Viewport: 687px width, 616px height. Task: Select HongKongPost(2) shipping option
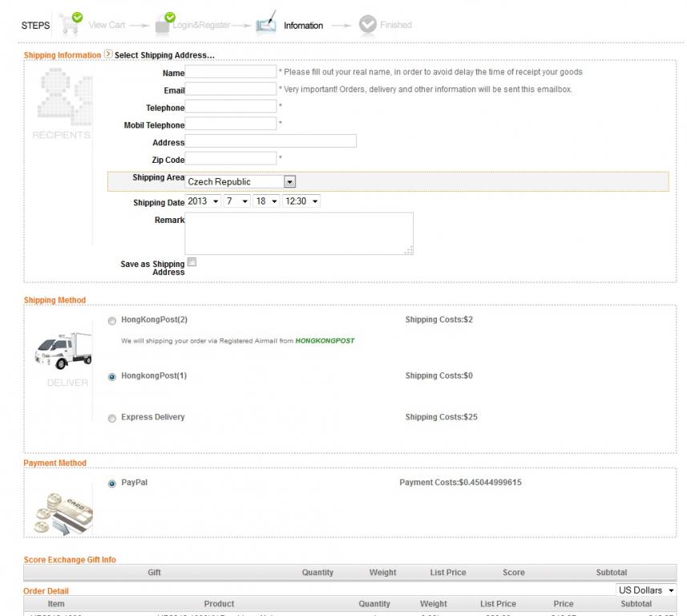(112, 320)
